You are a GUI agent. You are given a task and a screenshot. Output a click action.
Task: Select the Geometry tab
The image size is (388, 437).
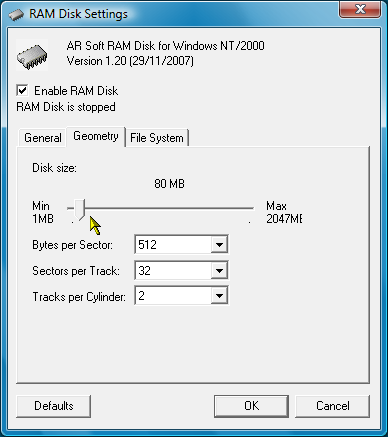(96, 136)
